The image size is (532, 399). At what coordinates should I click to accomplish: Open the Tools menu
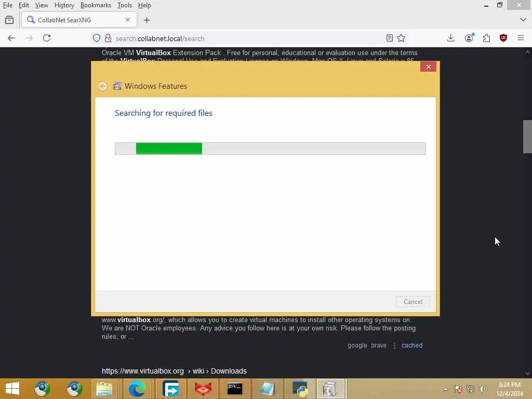coord(124,5)
